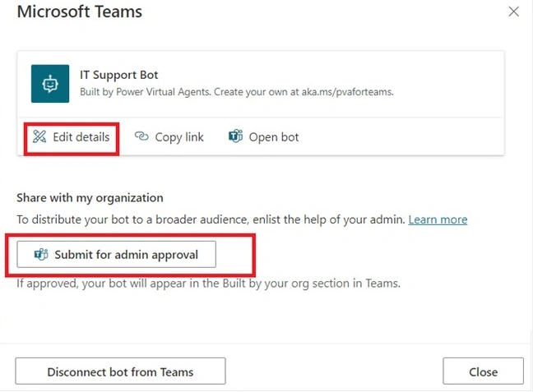Click Teams icon on Submit for admin approval

pos(41,255)
